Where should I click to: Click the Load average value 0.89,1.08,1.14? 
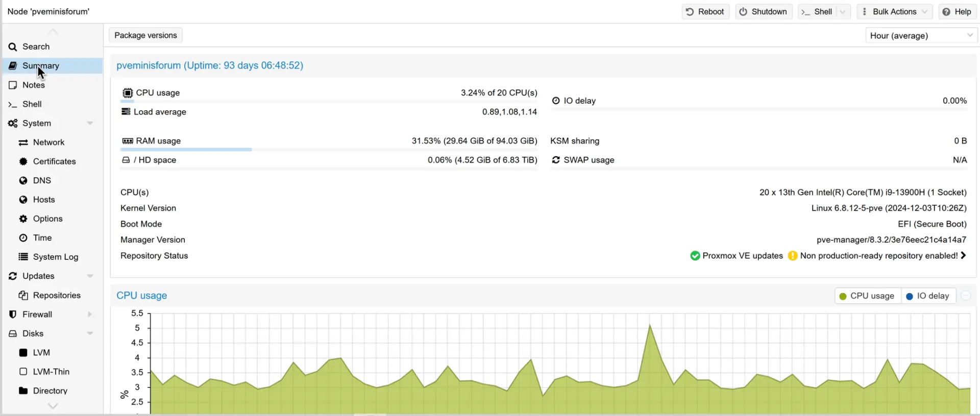click(509, 112)
